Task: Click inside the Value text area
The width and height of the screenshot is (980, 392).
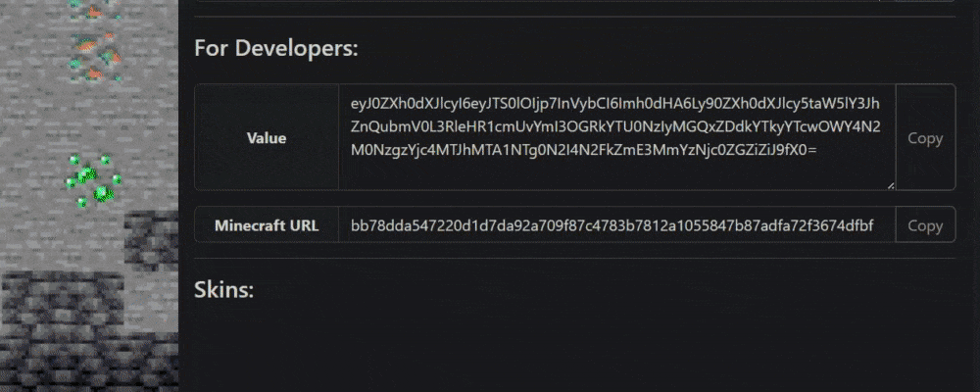Action: (616, 137)
